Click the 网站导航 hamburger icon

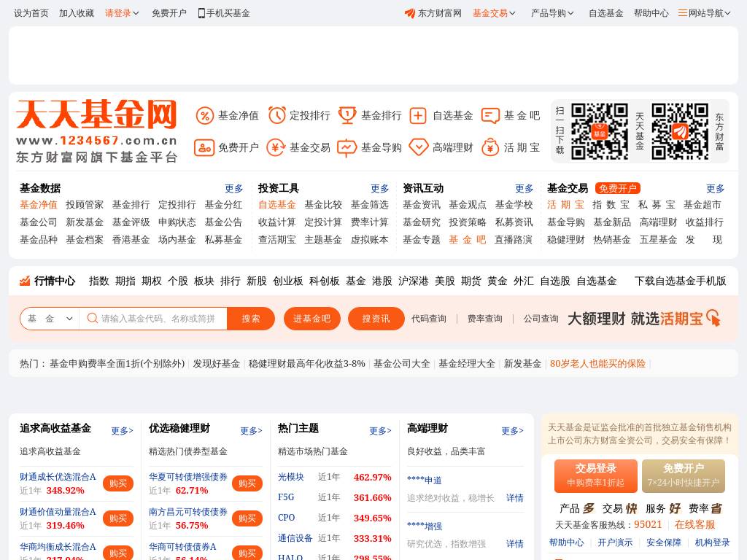click(x=683, y=13)
